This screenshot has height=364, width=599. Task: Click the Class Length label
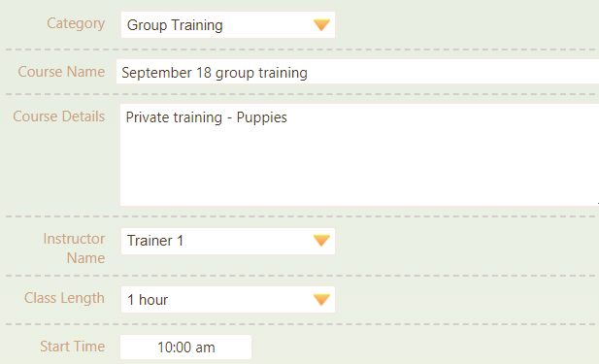click(x=64, y=298)
